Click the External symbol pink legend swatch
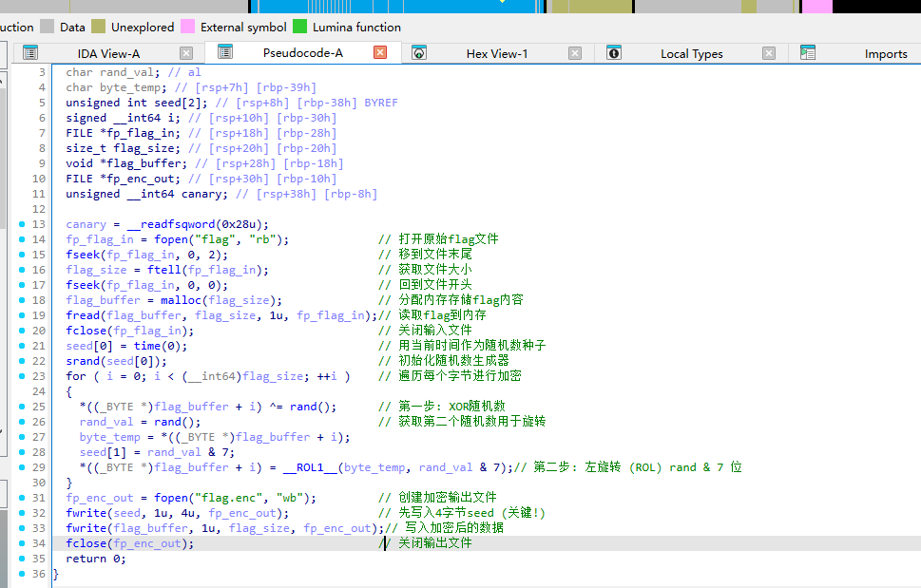The height and width of the screenshot is (588, 921). 188,27
